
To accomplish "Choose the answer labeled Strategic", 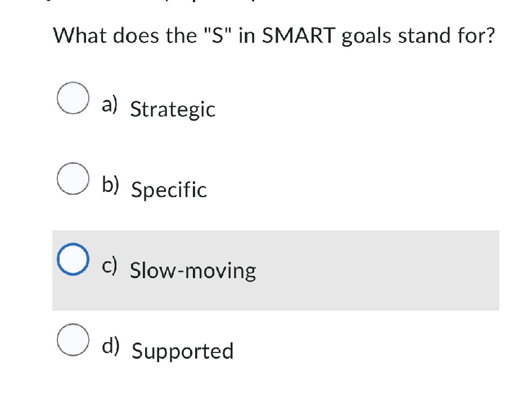I will point(172,110).
